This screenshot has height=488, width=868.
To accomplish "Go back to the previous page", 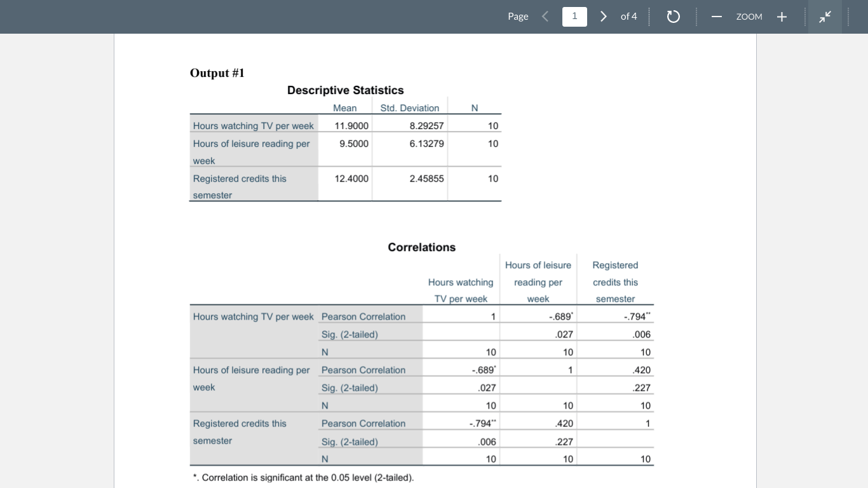I will [x=545, y=17].
